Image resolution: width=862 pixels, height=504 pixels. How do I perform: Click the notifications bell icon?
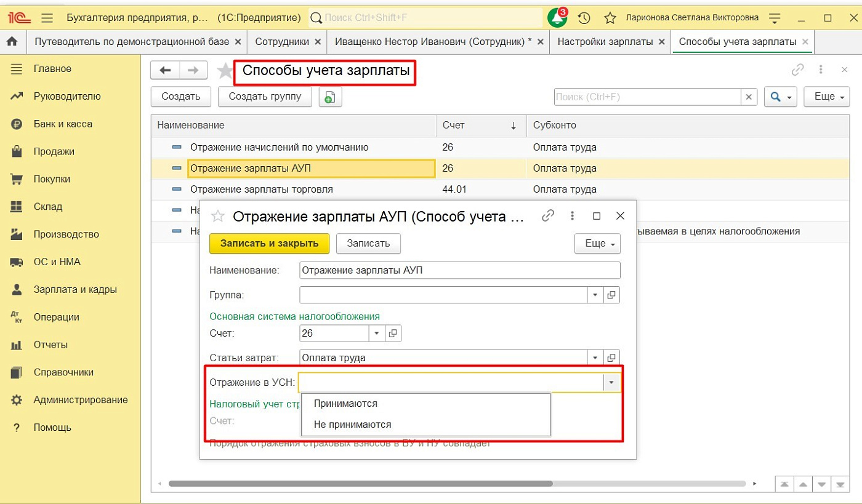pyautogui.click(x=557, y=18)
